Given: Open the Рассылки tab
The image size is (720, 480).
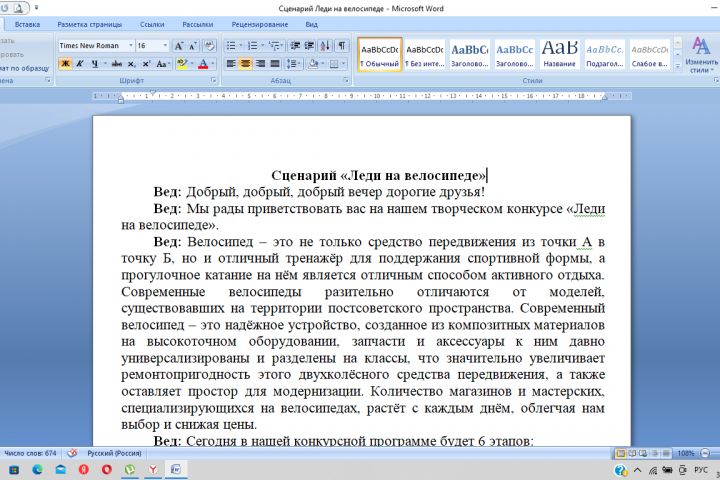Looking at the screenshot, I should click(197, 24).
